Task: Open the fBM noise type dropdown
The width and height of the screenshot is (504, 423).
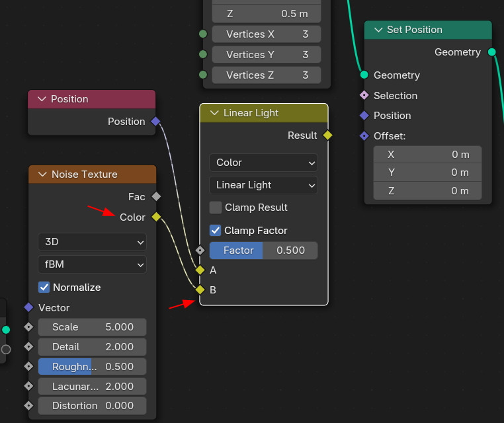Action: coord(92,264)
